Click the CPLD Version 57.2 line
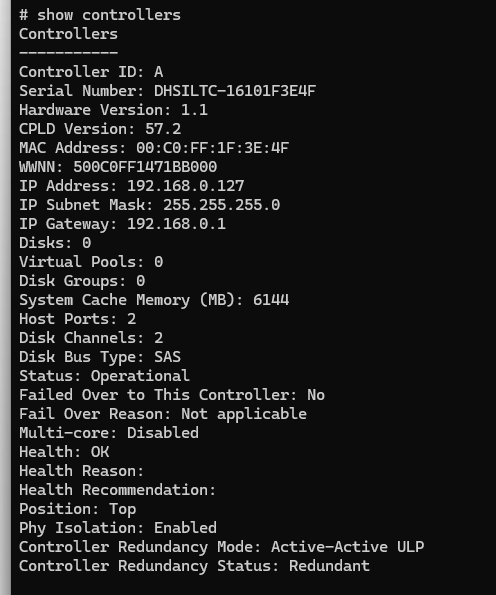 click(x=100, y=129)
